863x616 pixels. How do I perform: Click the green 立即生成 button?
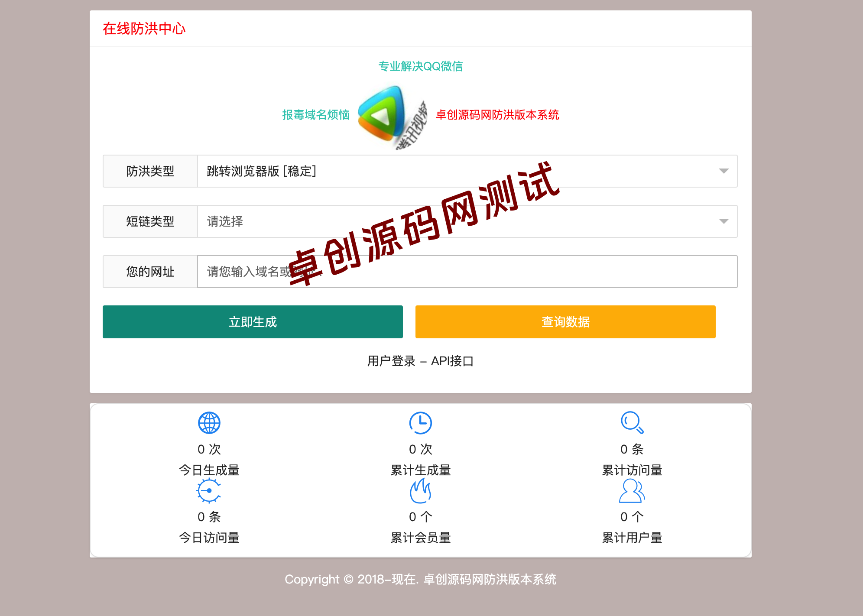pos(253,322)
